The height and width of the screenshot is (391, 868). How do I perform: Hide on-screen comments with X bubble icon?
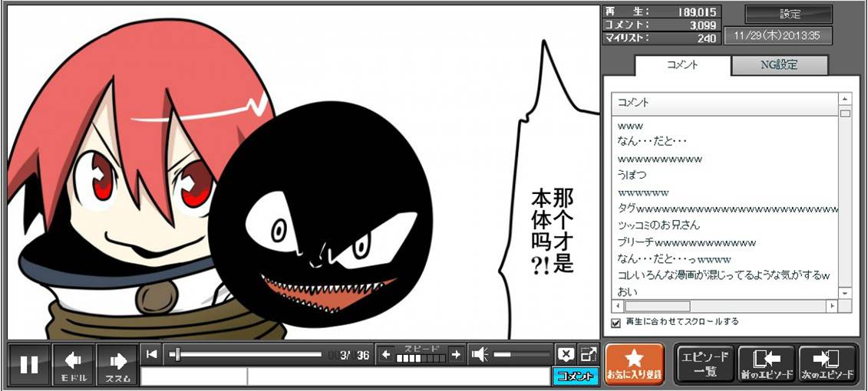point(566,354)
